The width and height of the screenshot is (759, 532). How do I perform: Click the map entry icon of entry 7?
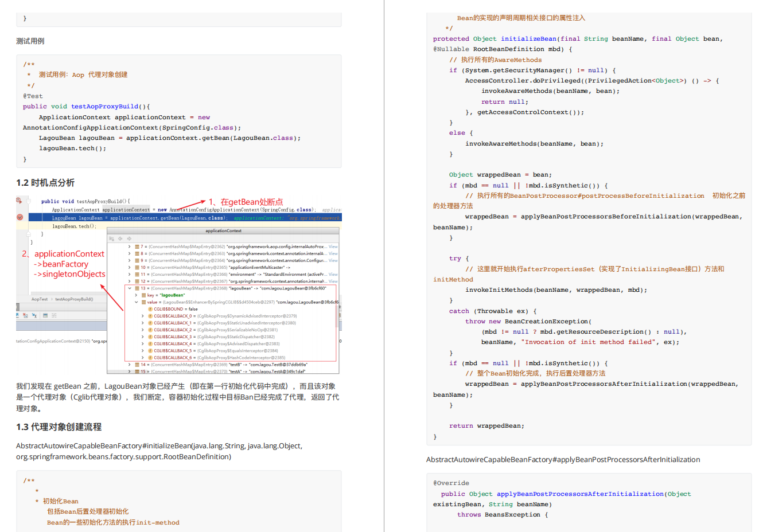click(x=137, y=247)
